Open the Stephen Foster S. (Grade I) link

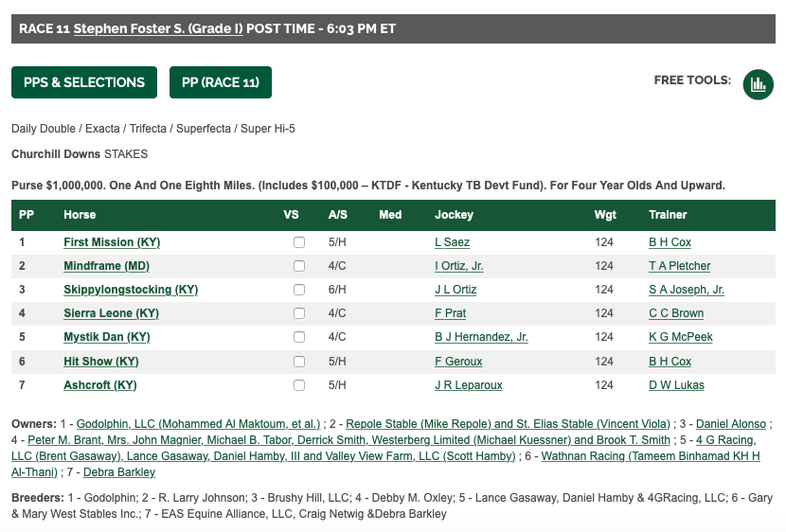pyautogui.click(x=158, y=28)
